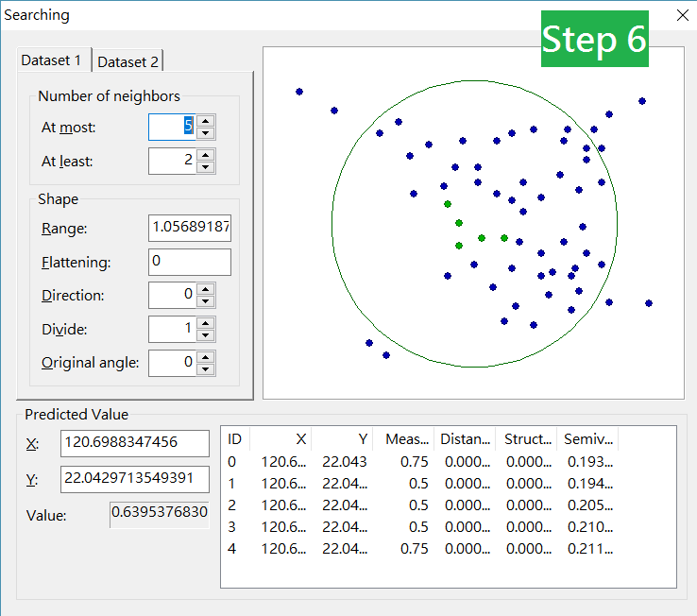The image size is (697, 616).
Task: Click the 0.210... semivariance cell
Action: click(x=590, y=527)
